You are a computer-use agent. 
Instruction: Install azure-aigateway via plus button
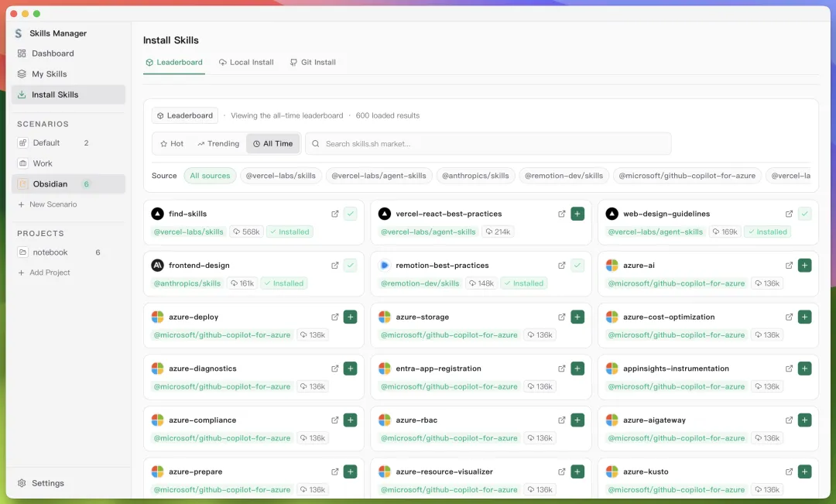(804, 420)
